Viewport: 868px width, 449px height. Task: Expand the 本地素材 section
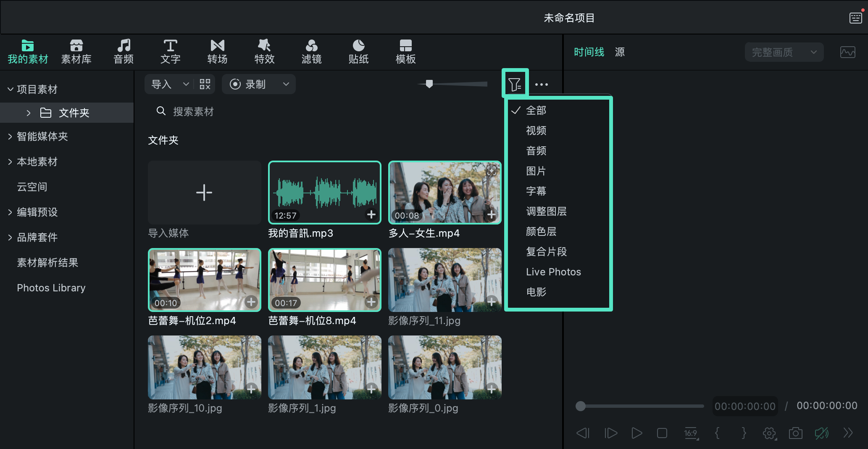[x=10, y=161]
